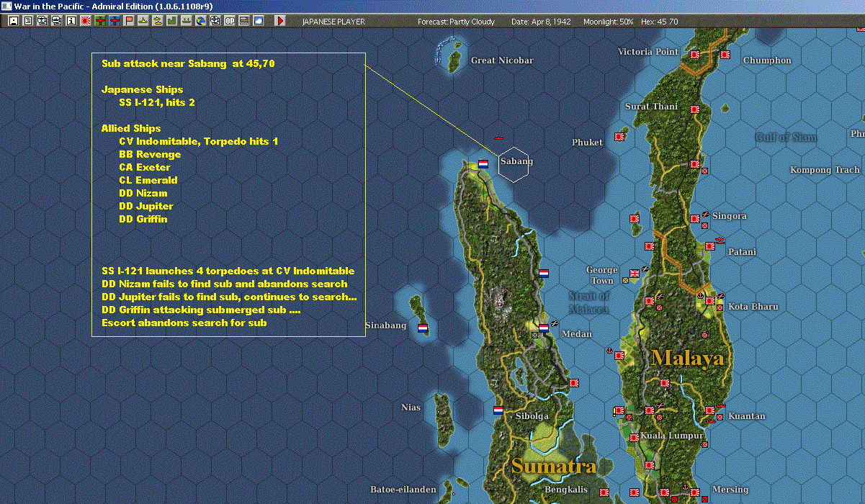Click the Great Nicobar island label

coord(502,60)
